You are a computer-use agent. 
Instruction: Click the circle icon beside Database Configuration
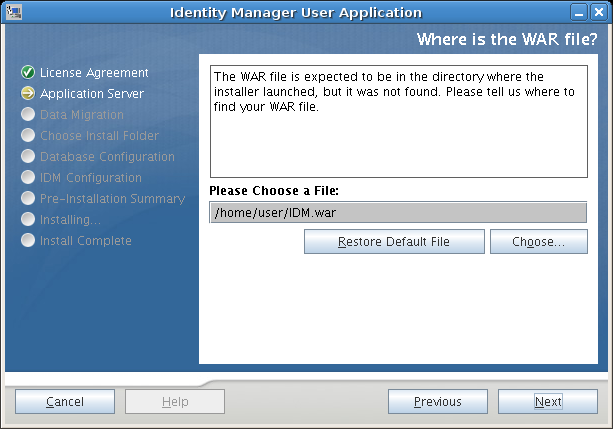tap(28, 157)
